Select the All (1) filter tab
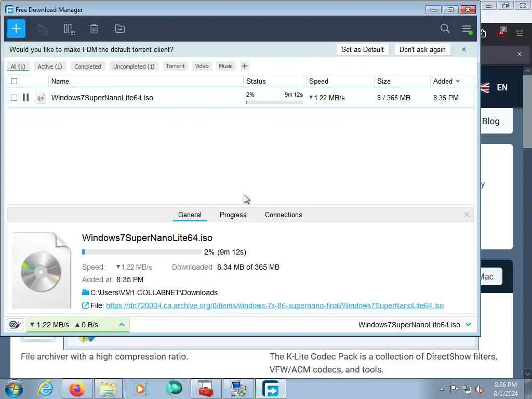 (18, 66)
